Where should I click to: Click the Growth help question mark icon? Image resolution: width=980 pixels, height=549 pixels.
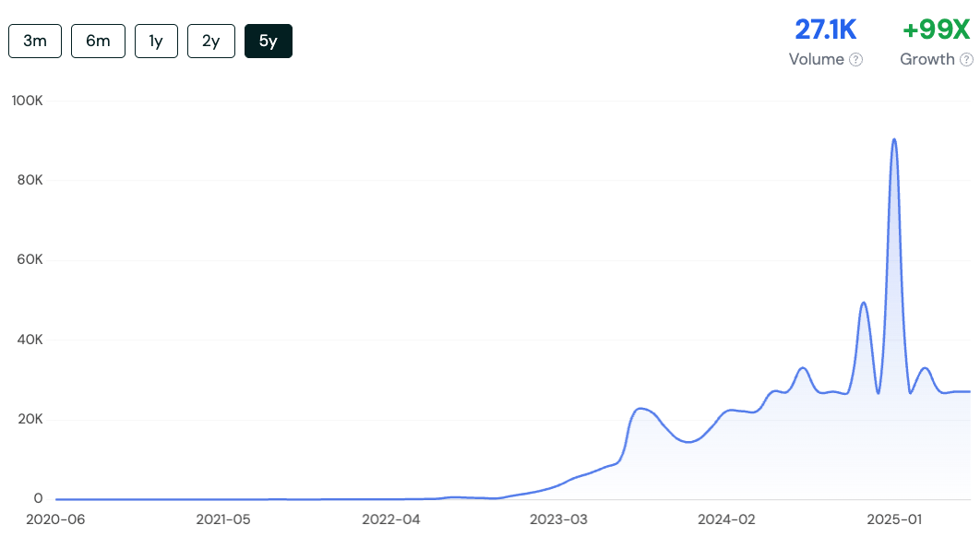pyautogui.click(x=966, y=59)
